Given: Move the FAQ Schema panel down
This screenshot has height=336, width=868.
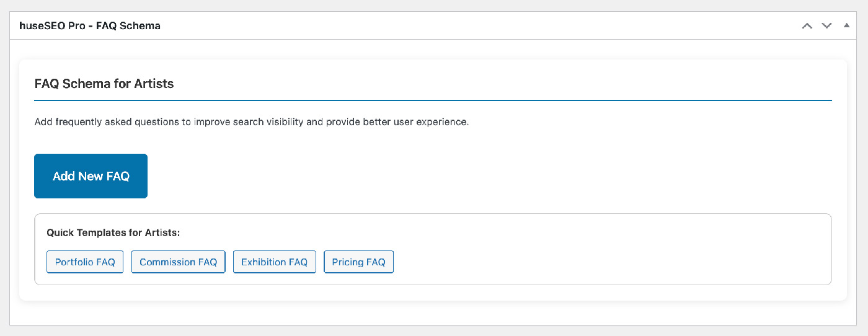Looking at the screenshot, I should 826,26.
